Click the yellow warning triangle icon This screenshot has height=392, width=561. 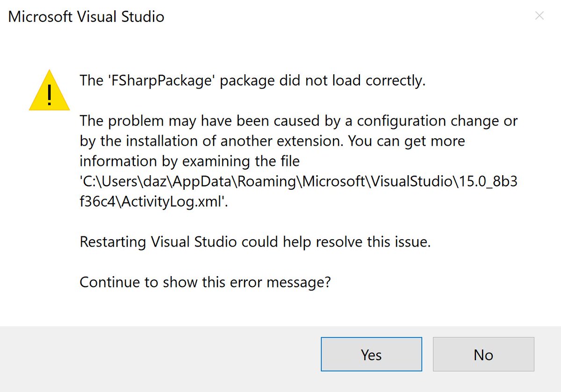pyautogui.click(x=49, y=91)
